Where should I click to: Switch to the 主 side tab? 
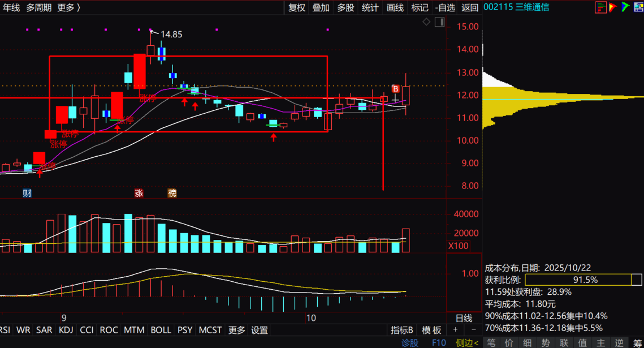601,343
